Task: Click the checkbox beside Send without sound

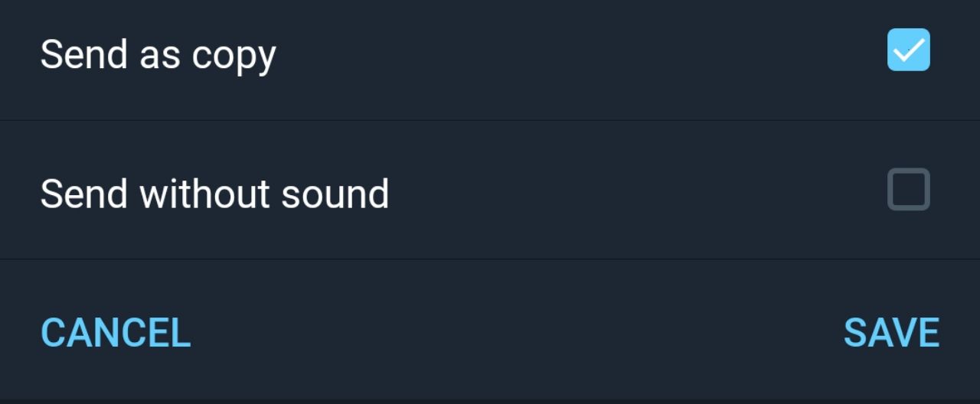Action: point(908,189)
